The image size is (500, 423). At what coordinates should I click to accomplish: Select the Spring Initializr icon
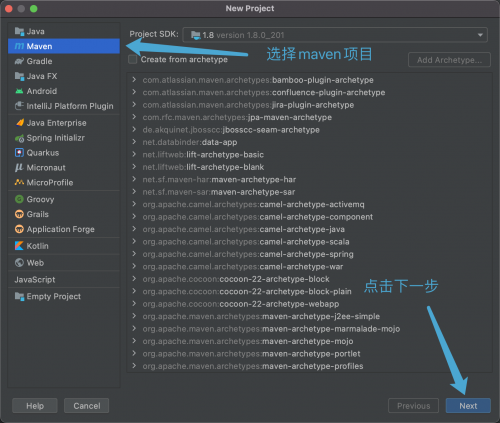click(x=19, y=138)
